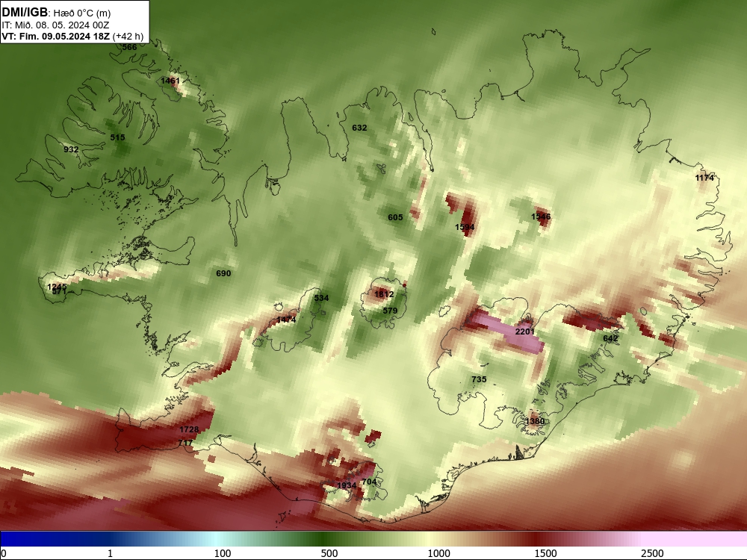The width and height of the screenshot is (747, 560).
Task: Click the map value 632
Action: (x=360, y=128)
